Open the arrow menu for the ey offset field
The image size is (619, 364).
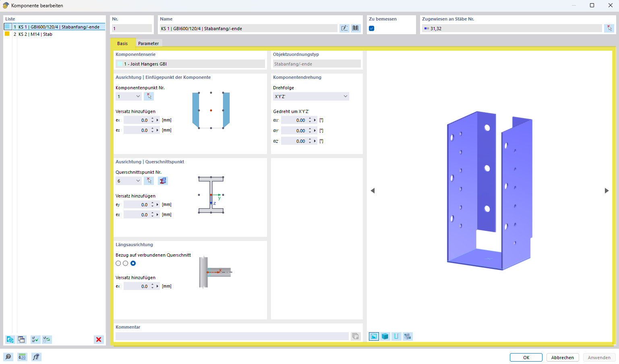(x=157, y=204)
